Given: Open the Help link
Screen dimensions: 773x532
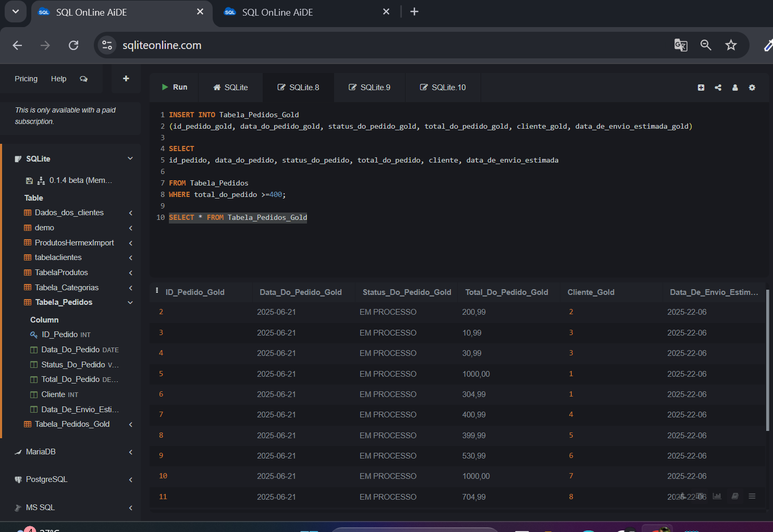Looking at the screenshot, I should [x=58, y=79].
